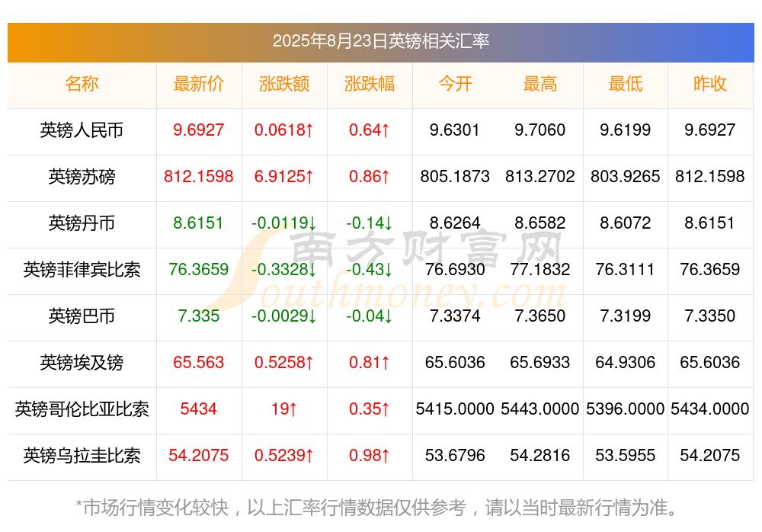Image resolution: width=762 pixels, height=532 pixels.
Task: Click change percent -0.04↓
Action: pos(370,316)
